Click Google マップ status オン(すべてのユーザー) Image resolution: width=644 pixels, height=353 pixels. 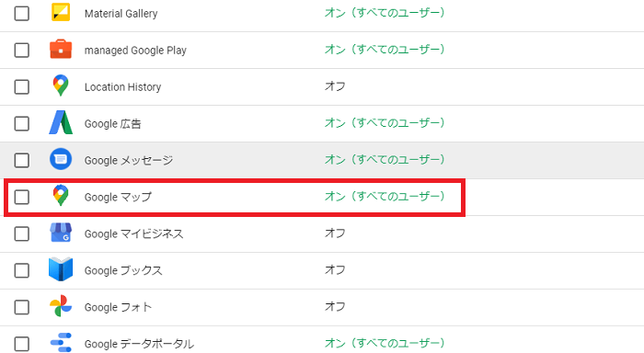pos(385,196)
